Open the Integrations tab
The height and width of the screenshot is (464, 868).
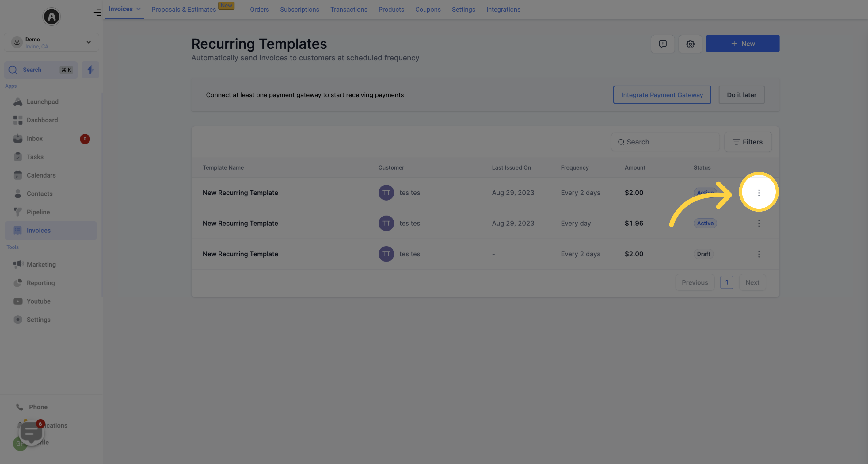[503, 10]
